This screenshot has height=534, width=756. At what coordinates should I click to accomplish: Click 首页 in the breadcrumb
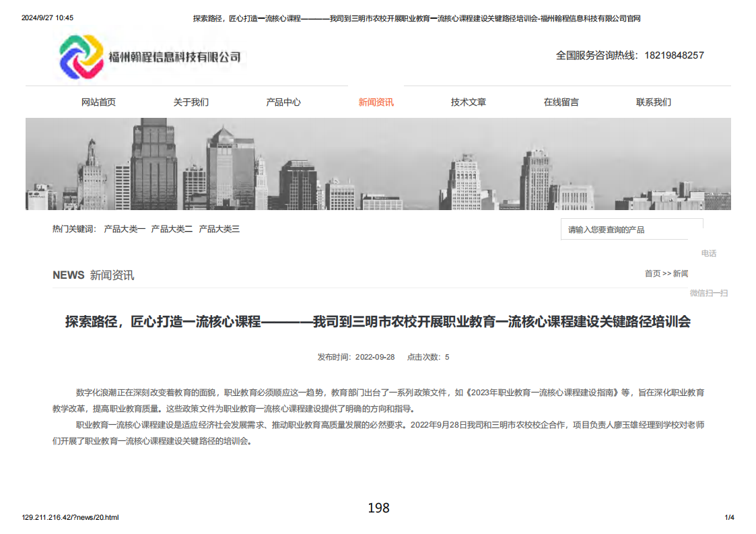(x=653, y=273)
